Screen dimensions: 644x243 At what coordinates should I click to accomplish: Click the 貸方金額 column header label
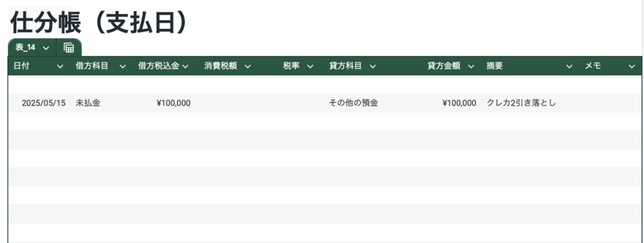(x=443, y=66)
